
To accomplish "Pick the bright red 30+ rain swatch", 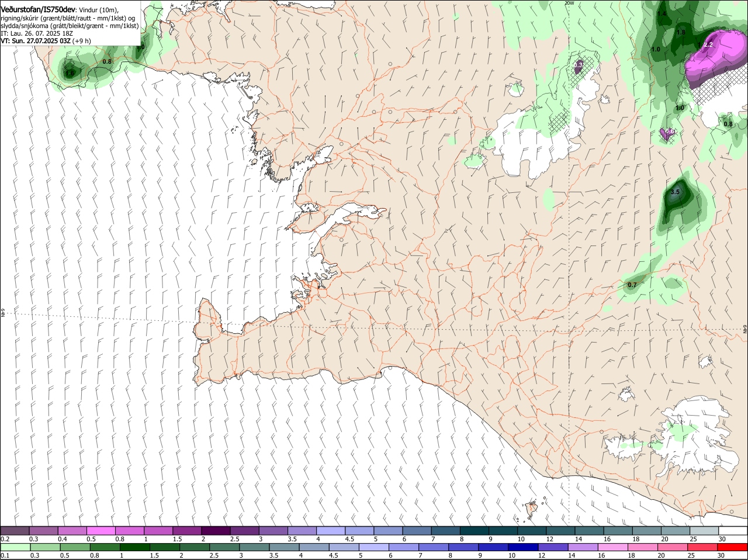I will 732,547.
